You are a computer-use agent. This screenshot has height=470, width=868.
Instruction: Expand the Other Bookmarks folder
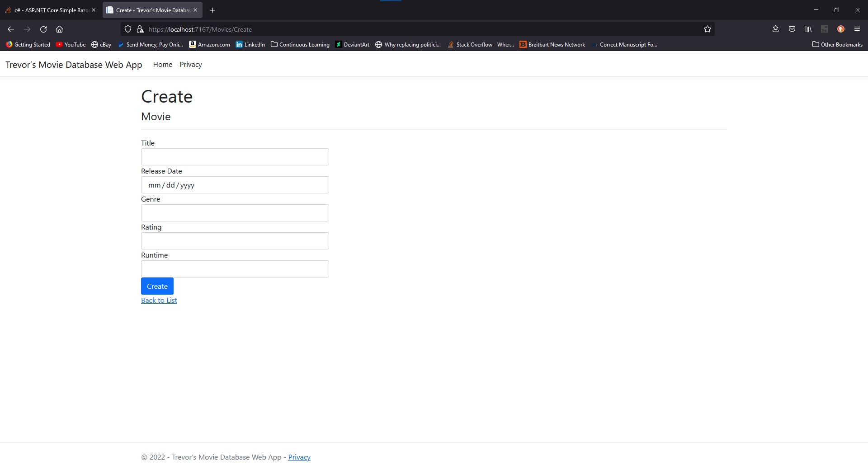click(837, 45)
